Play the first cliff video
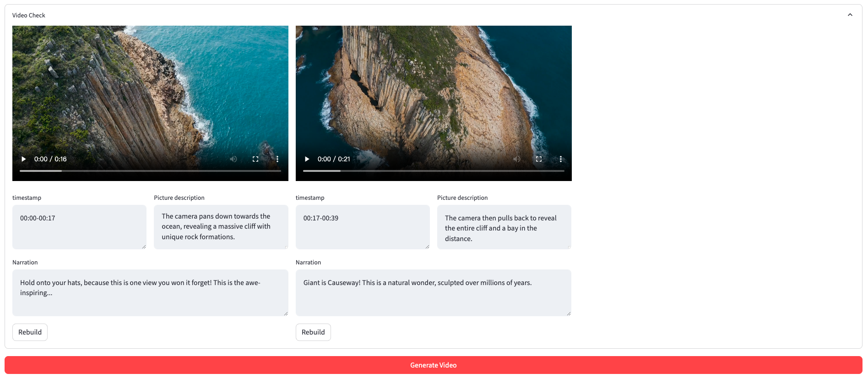Screen dimensions: 868x379 (x=24, y=159)
